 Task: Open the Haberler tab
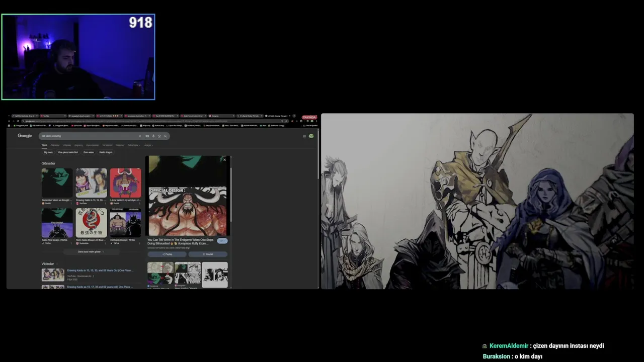120,145
